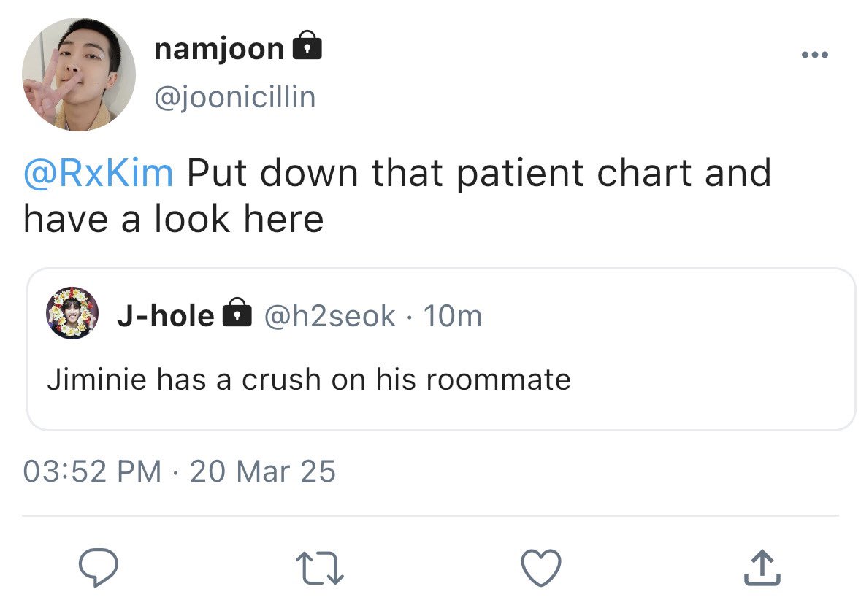The height and width of the screenshot is (616, 861).
Task: Retweet this post using retweet icon
Action: 320,568
